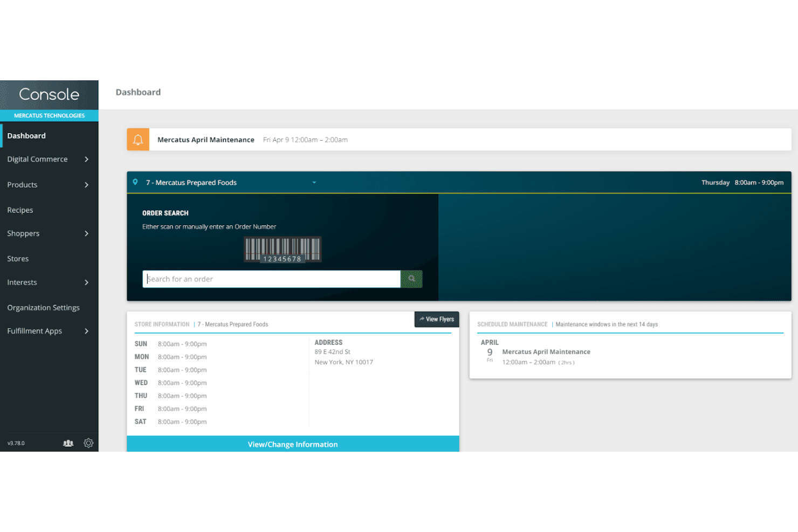Click the Thursday 8:00am - 9:00pm hours
The image size is (798, 532).
click(742, 183)
